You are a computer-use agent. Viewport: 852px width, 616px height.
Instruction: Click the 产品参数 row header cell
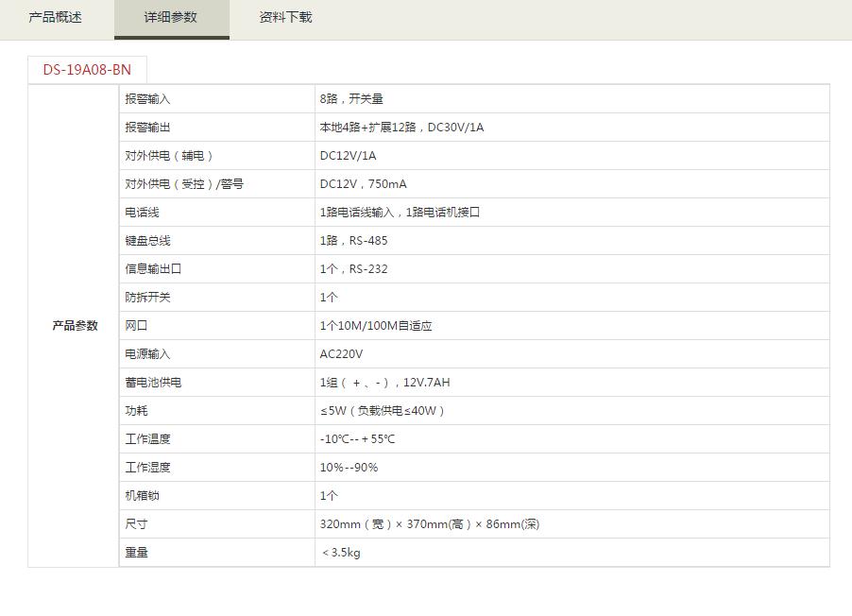coord(75,326)
